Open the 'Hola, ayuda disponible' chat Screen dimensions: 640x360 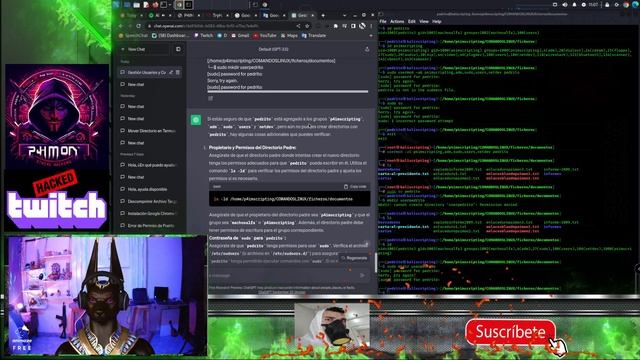(x=150, y=189)
